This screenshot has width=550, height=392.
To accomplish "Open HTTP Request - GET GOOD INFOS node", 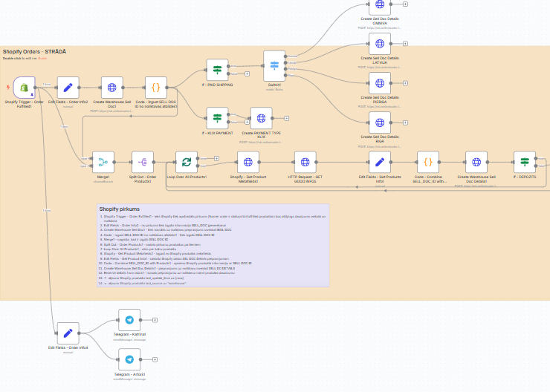I will 305,162.
